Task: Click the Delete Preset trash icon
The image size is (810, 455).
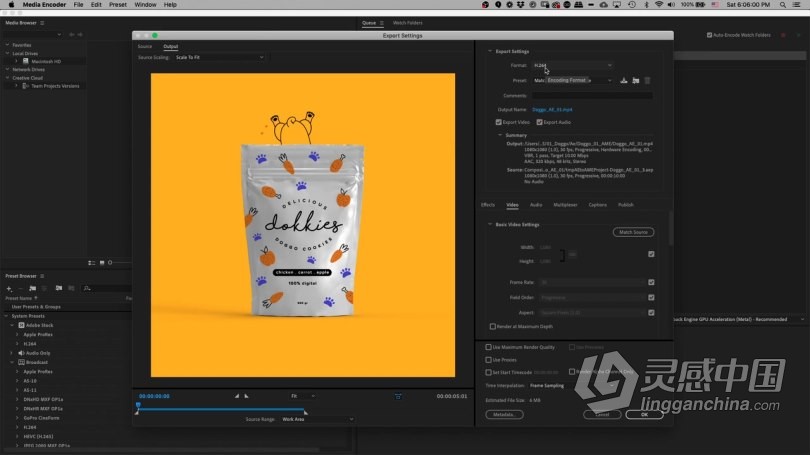Action: (x=647, y=81)
